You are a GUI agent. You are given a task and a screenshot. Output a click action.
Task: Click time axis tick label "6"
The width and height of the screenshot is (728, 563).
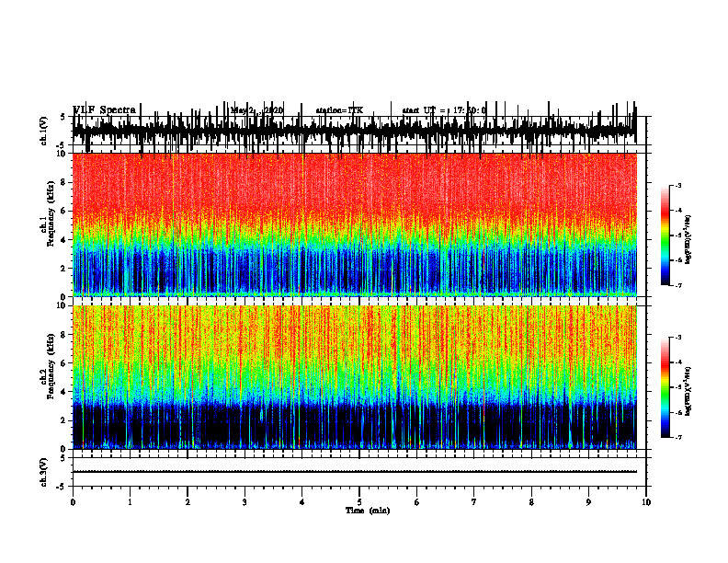417,502
